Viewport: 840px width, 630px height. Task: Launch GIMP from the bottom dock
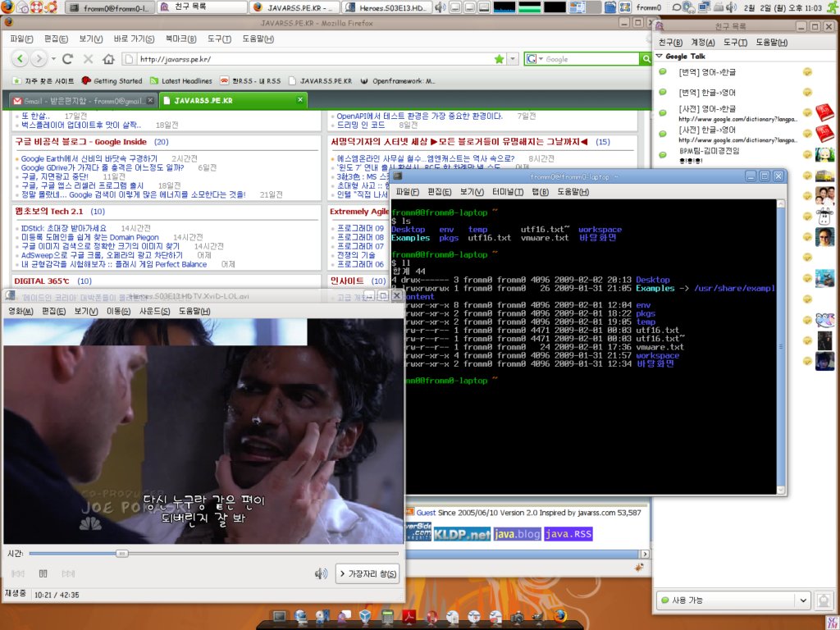[538, 617]
